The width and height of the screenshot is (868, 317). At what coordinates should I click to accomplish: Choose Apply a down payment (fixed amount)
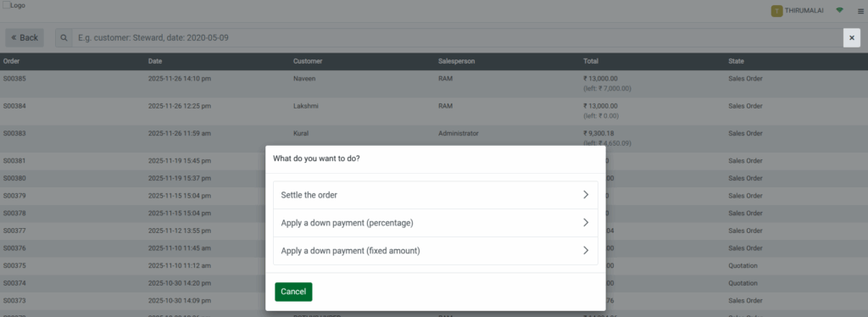(x=435, y=251)
